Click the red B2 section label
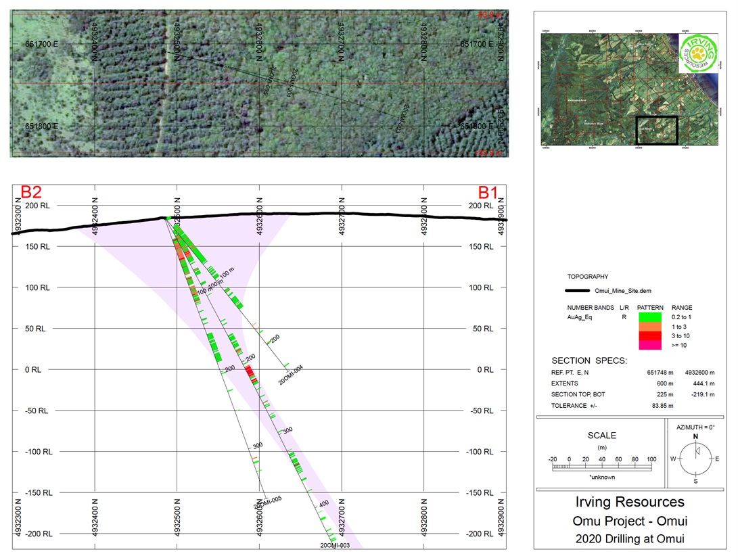Image resolution: width=738 pixels, height=560 pixels. pos(31,192)
